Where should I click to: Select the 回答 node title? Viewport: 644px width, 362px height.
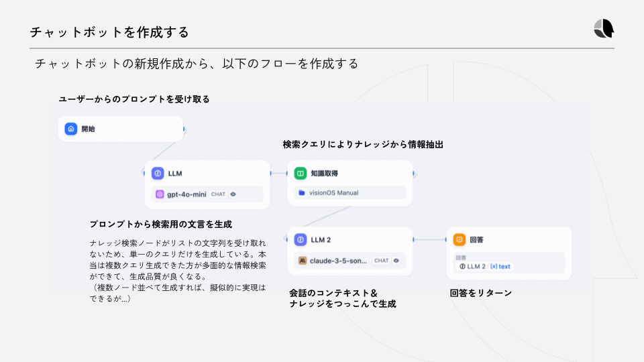476,240
